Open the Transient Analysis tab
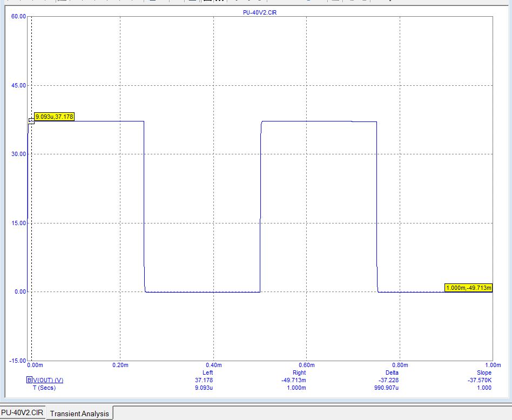Screen dimensions: 512x420 tap(79, 414)
